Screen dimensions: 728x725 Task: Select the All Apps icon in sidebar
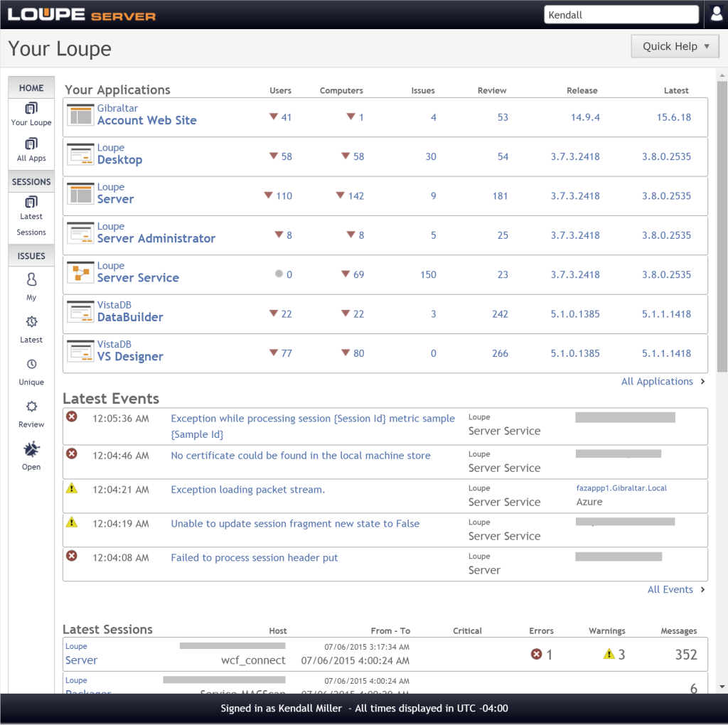(31, 144)
